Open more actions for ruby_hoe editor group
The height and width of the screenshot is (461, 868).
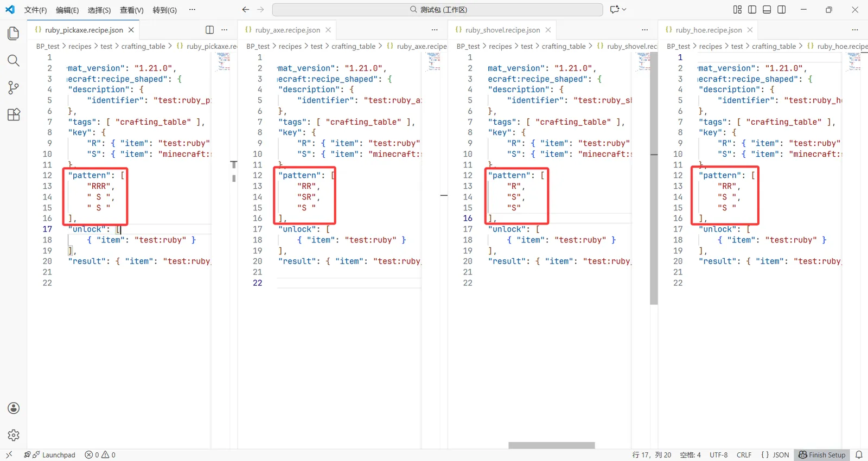[855, 30]
